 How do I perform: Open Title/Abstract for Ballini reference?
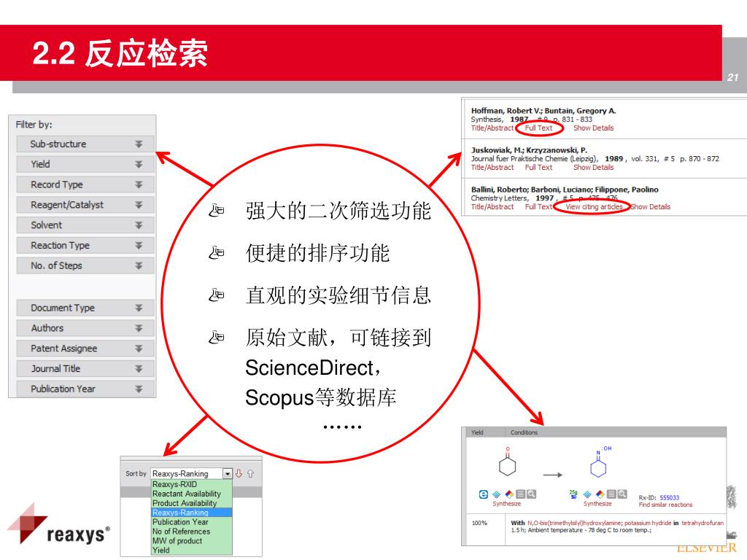[492, 206]
